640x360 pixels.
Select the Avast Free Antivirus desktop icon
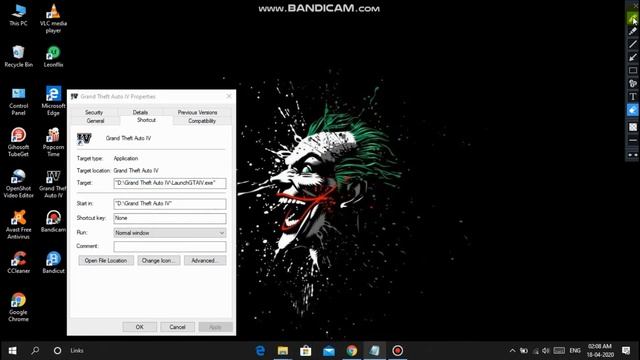18,224
